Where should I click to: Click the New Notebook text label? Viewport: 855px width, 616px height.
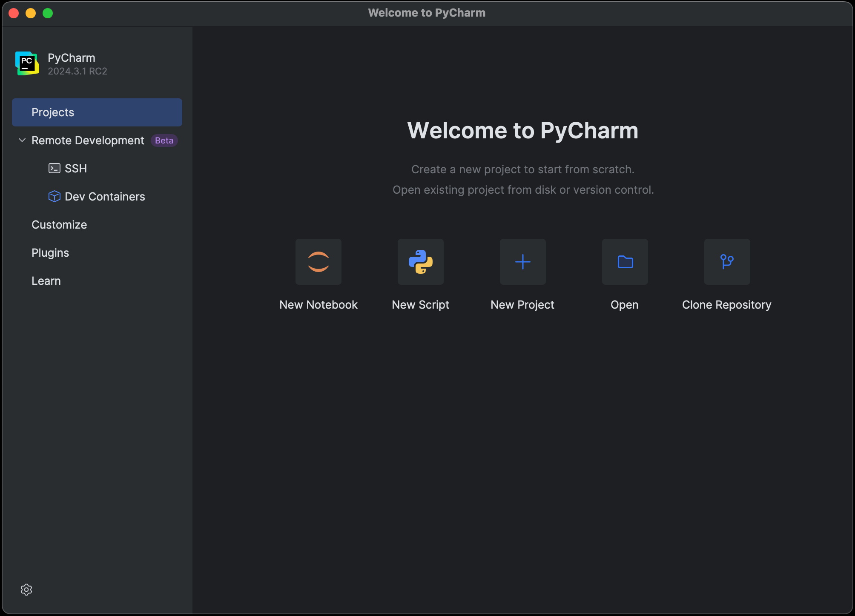coord(318,305)
